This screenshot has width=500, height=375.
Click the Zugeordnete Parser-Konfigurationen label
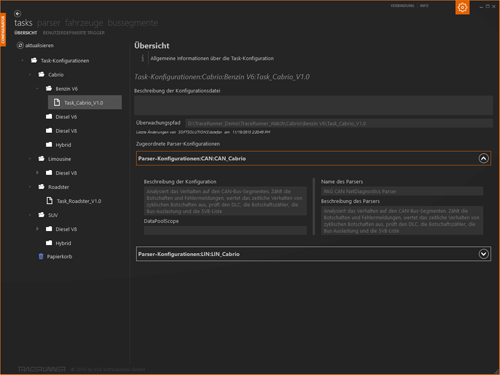tap(178, 144)
